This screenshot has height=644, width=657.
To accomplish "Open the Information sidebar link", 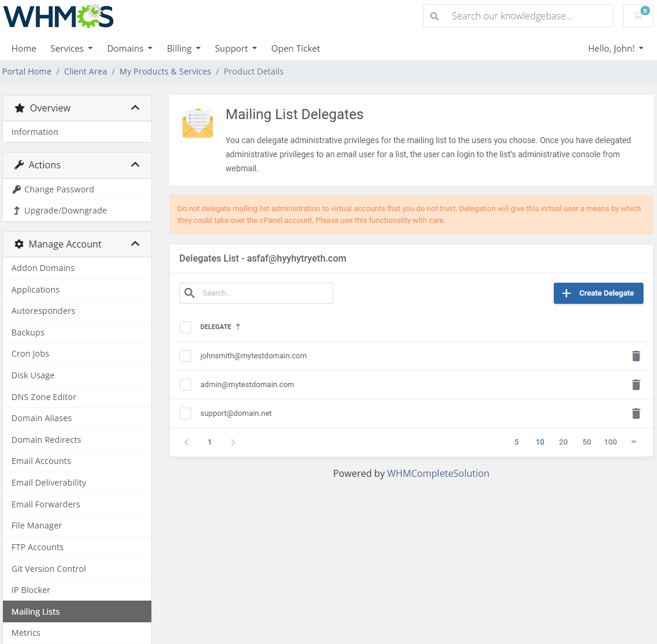I will (x=77, y=132).
